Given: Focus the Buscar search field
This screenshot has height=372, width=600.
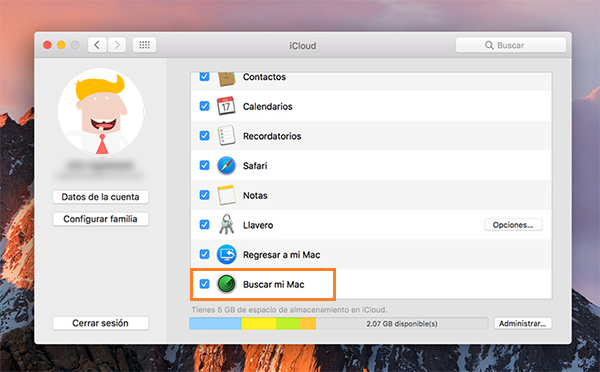Looking at the screenshot, I should click(x=510, y=45).
